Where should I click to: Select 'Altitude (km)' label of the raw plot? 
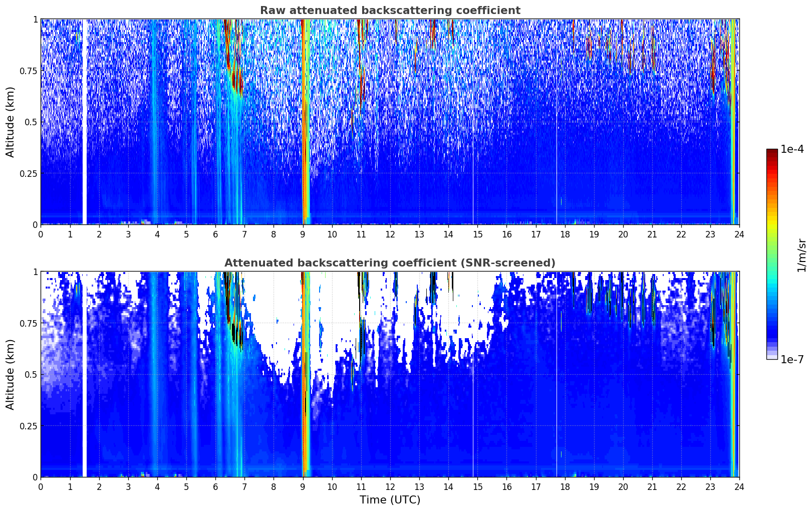[10, 122]
